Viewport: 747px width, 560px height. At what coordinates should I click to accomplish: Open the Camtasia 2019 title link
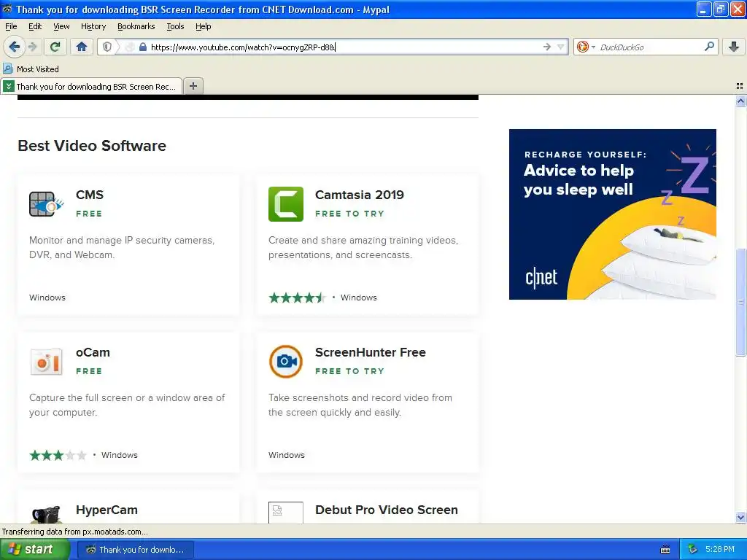pos(359,195)
